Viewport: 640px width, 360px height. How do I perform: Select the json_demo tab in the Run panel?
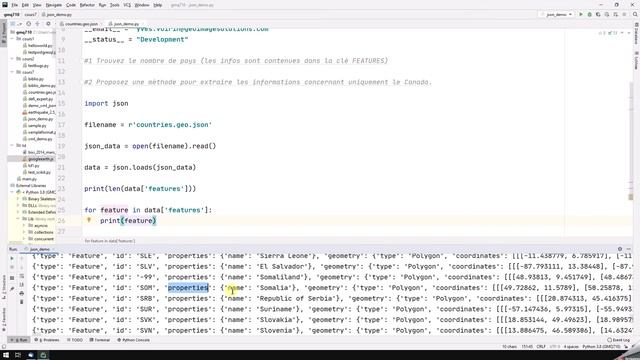[x=39, y=249]
